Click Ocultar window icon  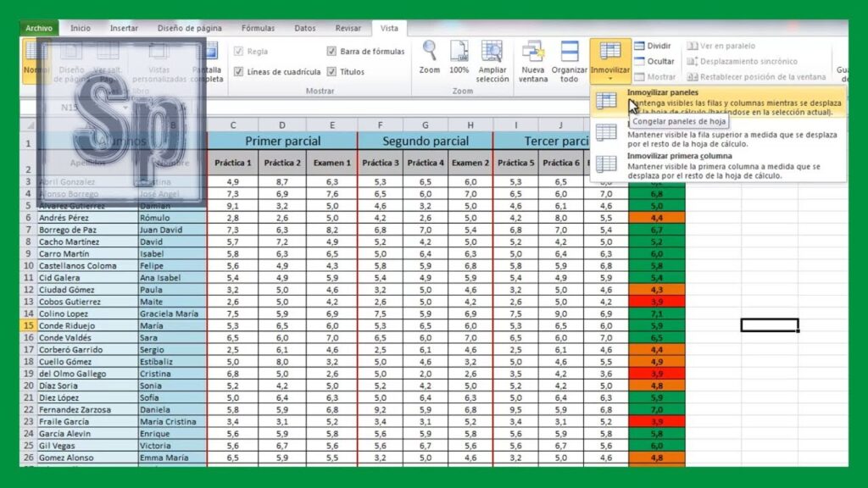[641, 61]
